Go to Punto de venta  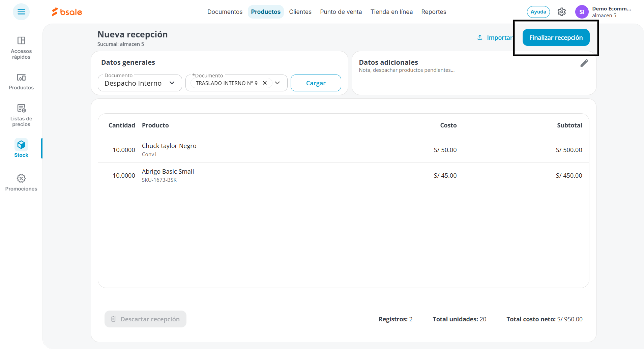341,12
